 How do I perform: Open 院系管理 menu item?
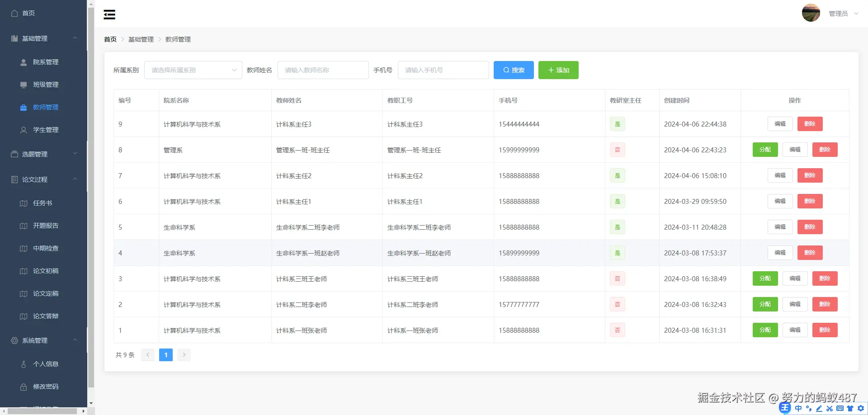(x=46, y=62)
